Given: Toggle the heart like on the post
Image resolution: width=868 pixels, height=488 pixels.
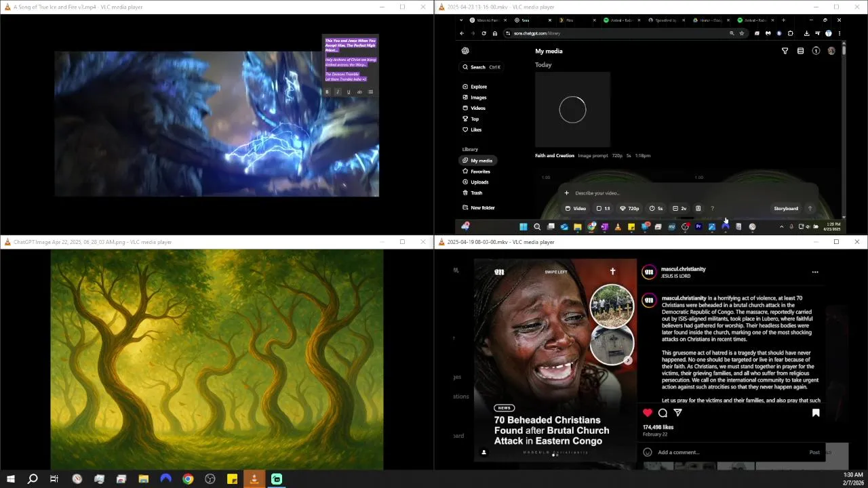Looking at the screenshot, I should [648, 413].
